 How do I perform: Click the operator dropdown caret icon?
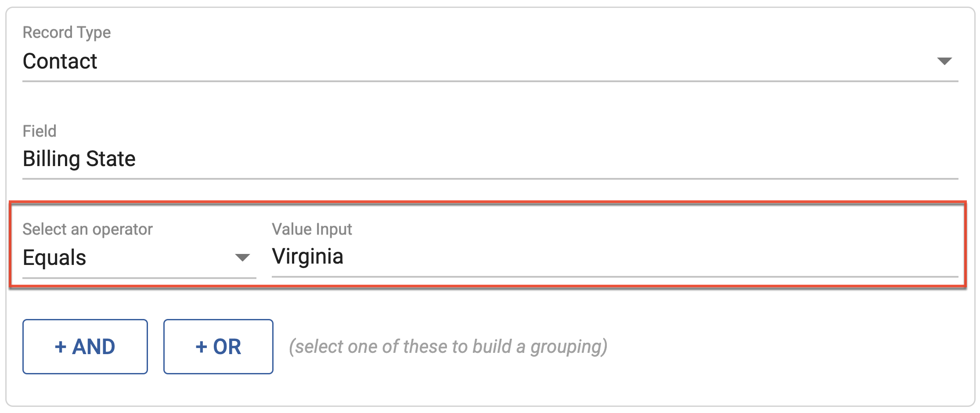pyautogui.click(x=242, y=258)
